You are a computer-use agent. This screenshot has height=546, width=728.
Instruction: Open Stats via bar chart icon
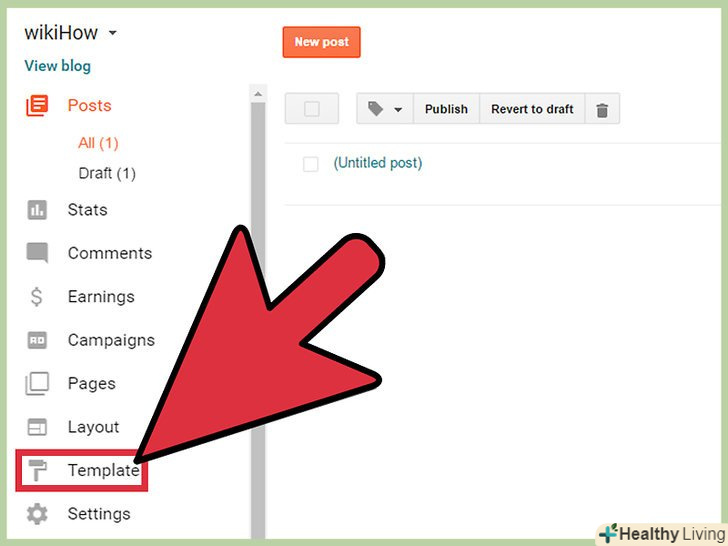click(x=37, y=210)
